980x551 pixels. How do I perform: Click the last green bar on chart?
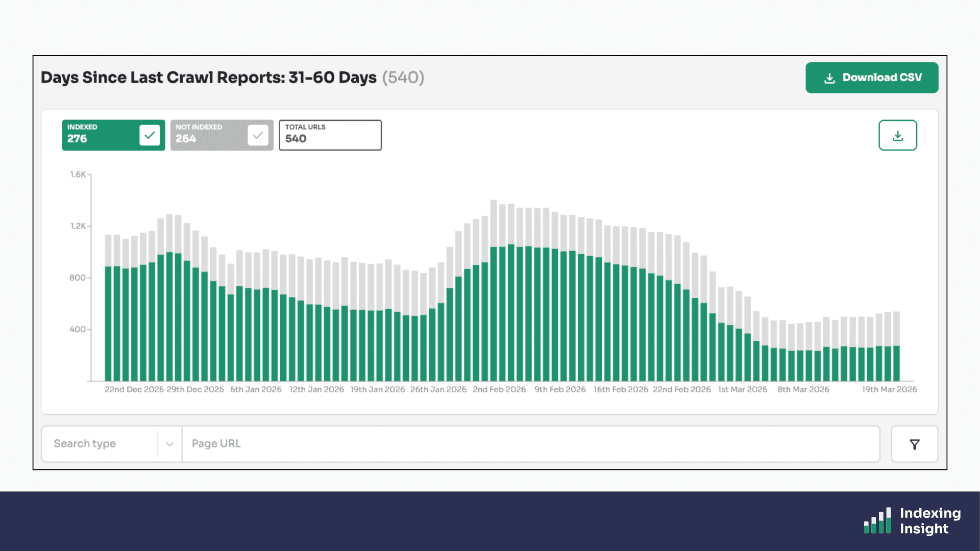(896, 363)
